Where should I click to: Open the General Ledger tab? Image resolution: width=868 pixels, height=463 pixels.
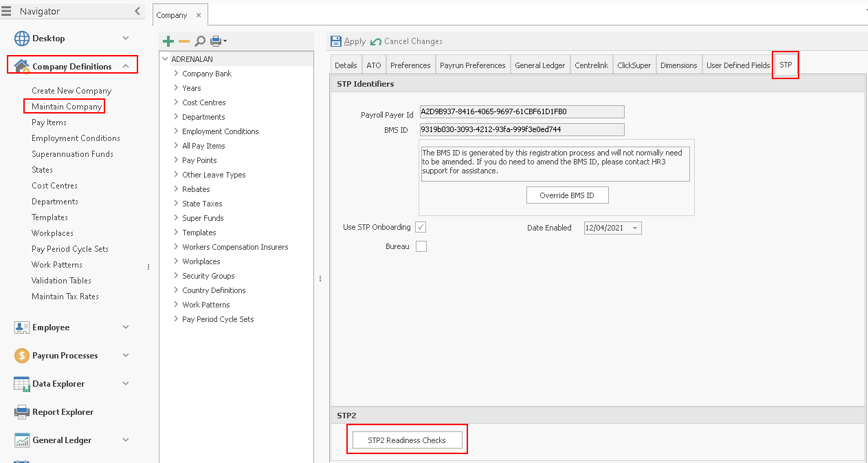539,65
